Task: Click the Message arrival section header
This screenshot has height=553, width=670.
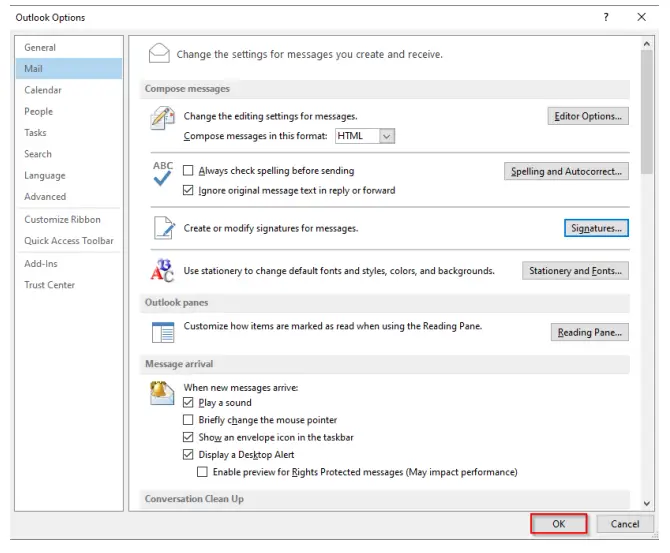Action: pos(385,364)
